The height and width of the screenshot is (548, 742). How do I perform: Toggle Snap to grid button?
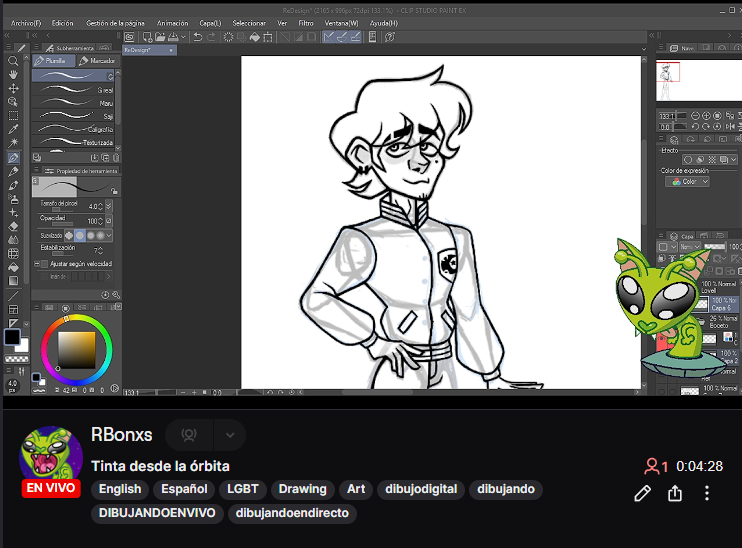[355, 37]
